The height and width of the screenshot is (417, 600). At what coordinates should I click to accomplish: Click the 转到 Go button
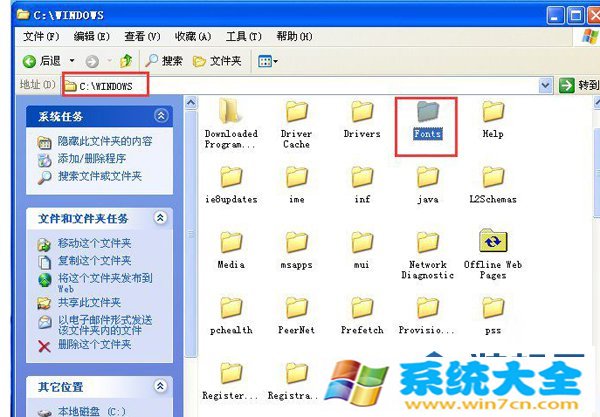578,85
